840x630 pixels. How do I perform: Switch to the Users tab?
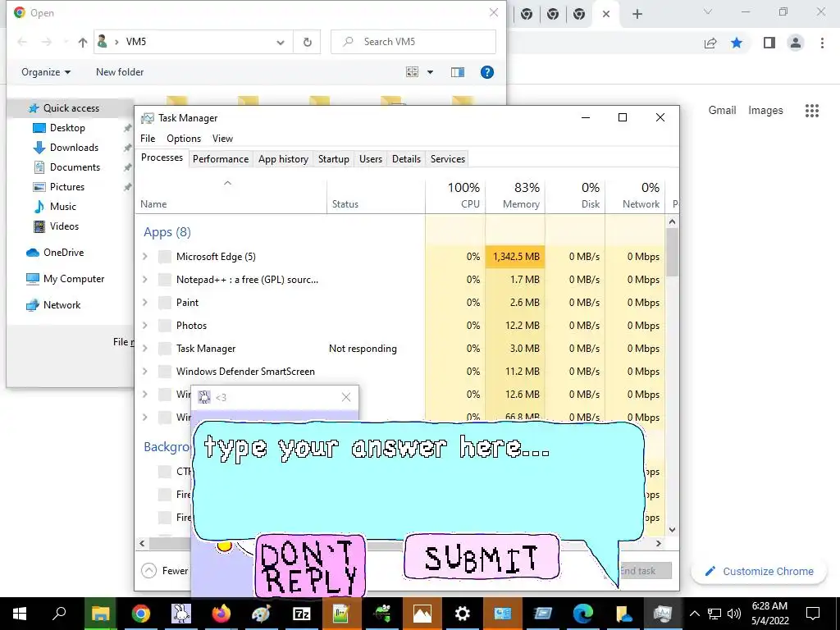(x=371, y=159)
